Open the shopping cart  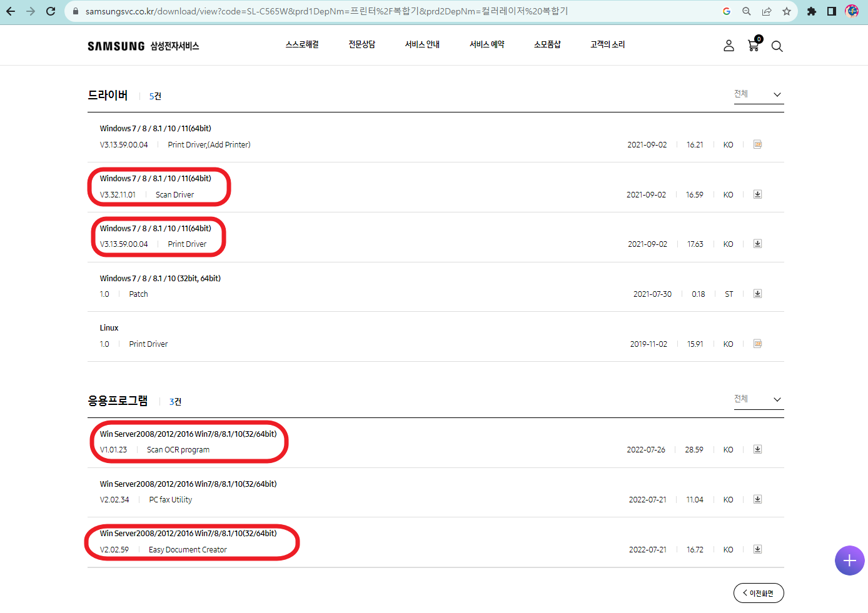tap(754, 45)
